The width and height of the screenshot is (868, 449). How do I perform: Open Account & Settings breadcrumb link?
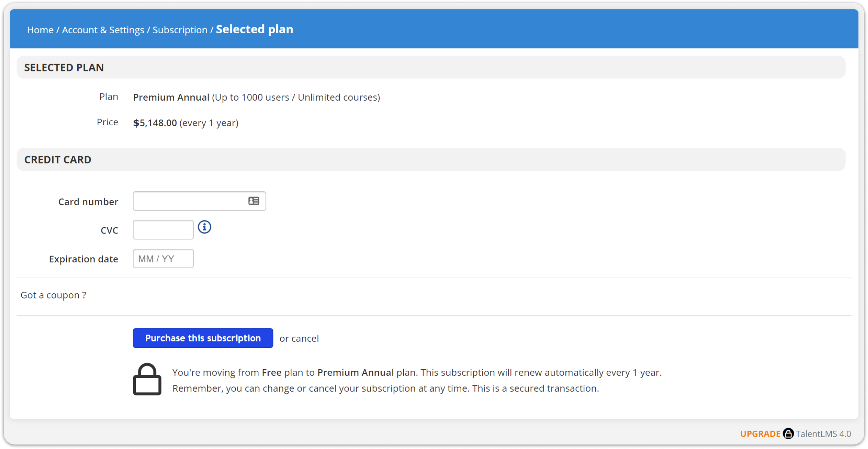point(103,30)
